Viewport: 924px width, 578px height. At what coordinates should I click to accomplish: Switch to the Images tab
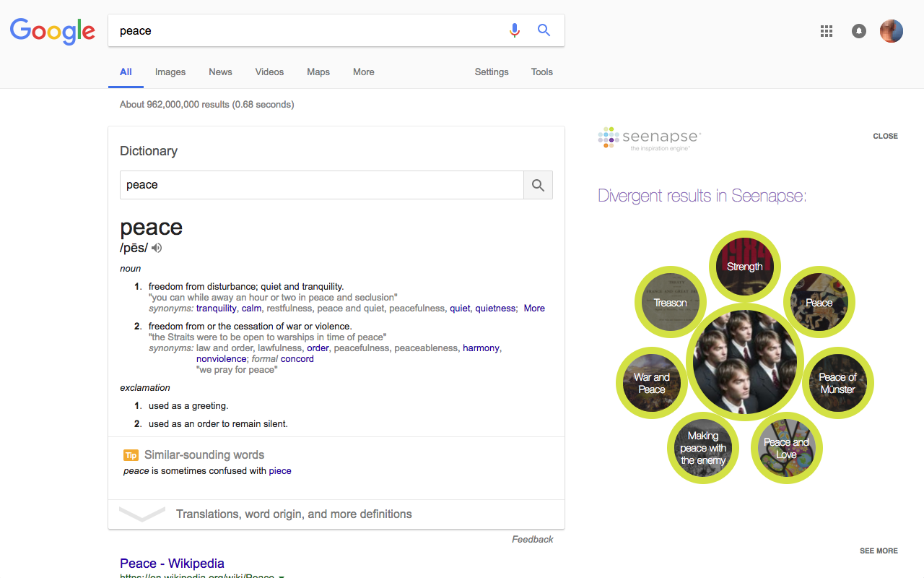click(170, 72)
